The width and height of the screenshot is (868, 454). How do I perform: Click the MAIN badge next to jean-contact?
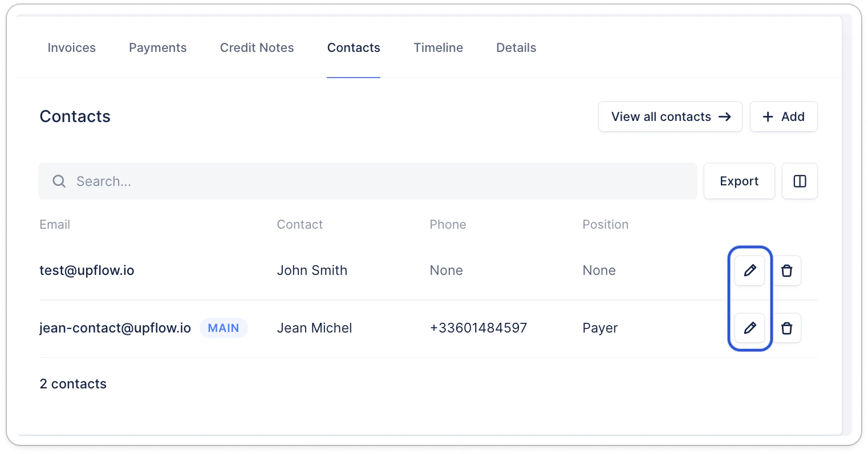(x=224, y=328)
